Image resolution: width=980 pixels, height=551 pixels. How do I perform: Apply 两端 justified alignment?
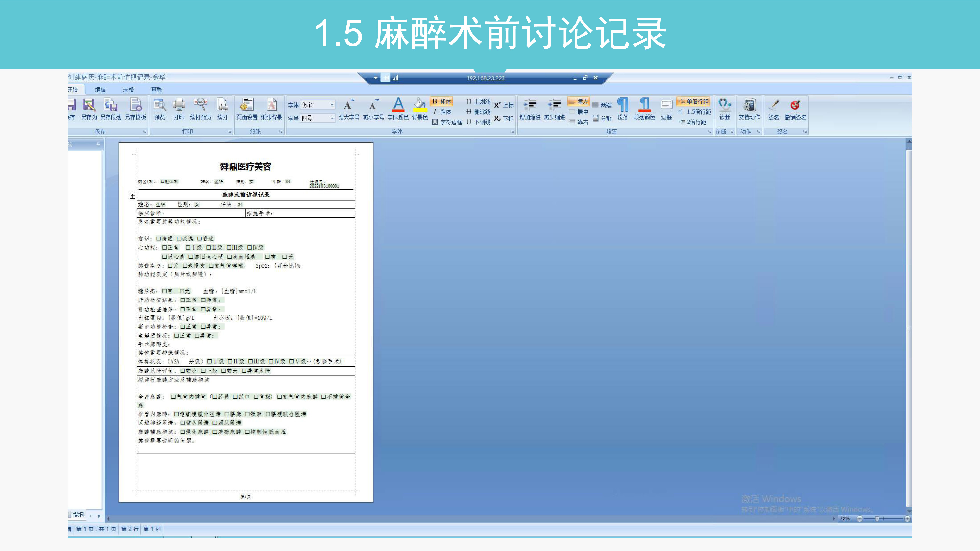coord(602,105)
